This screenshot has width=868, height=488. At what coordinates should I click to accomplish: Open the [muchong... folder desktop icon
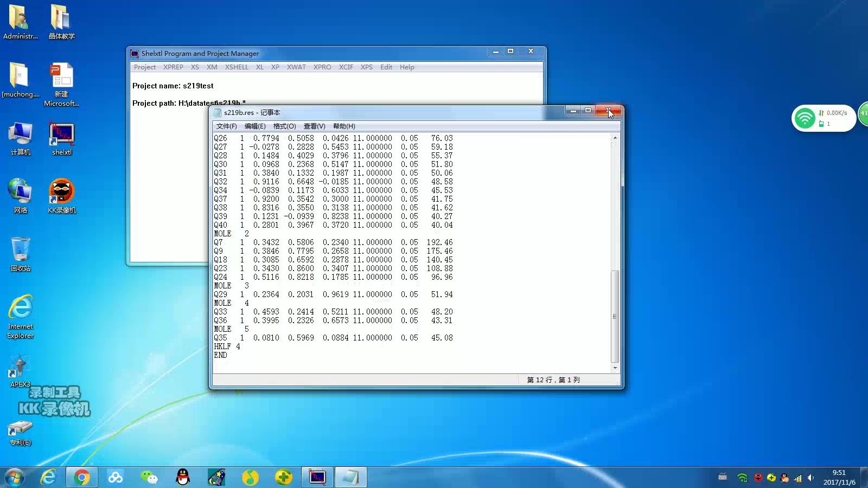click(x=20, y=80)
